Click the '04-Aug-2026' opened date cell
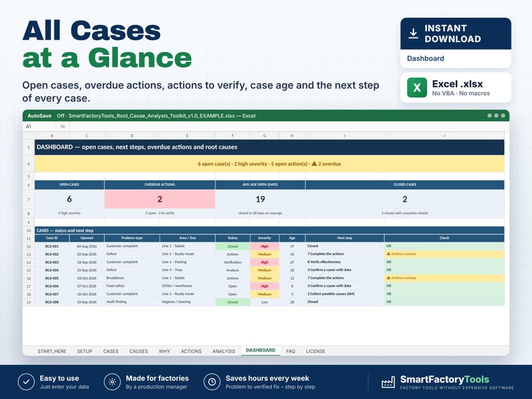Image resolution: width=532 pixels, height=399 pixels. pyautogui.click(x=87, y=246)
